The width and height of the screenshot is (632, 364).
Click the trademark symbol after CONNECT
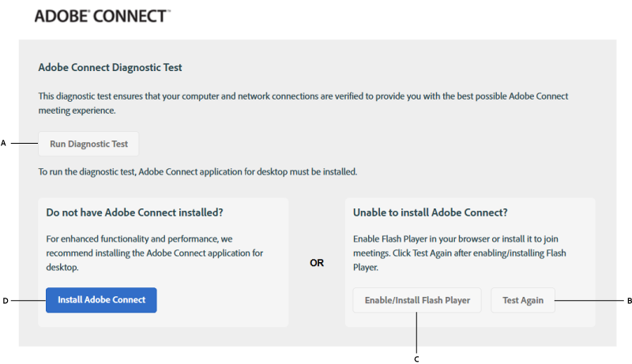tap(168, 12)
